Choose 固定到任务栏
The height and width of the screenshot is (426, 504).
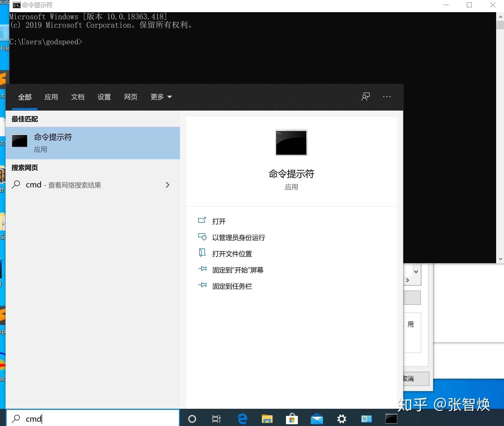point(232,286)
